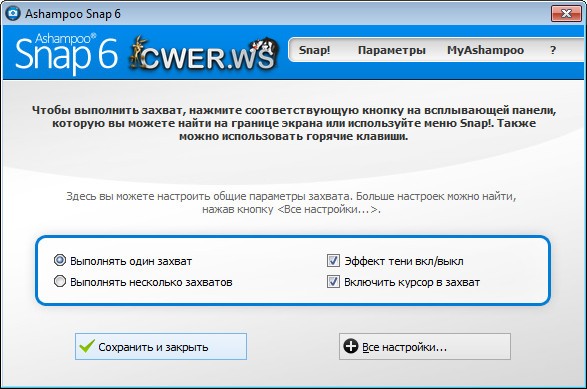The width and height of the screenshot is (587, 389).
Task: Click the Ashampoo Snap 6 logo
Action: tap(66, 54)
